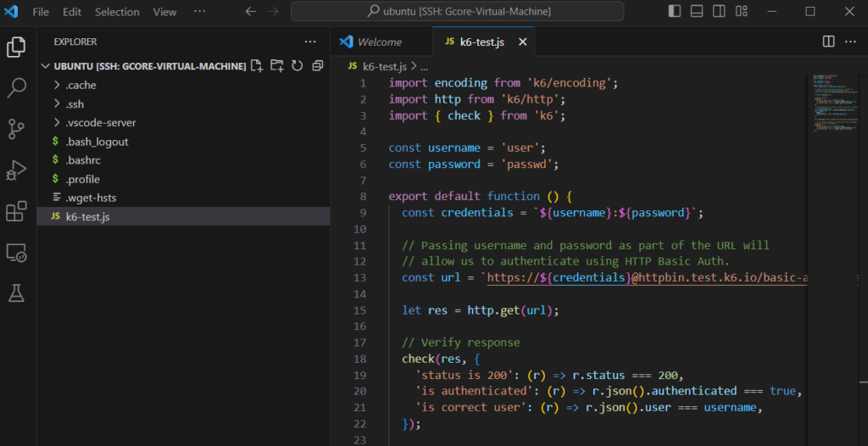Split the editor to the right
868x446 pixels.
829,42
